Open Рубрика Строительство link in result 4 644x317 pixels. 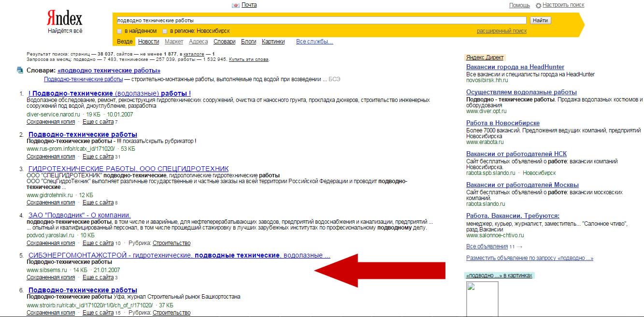(x=172, y=243)
